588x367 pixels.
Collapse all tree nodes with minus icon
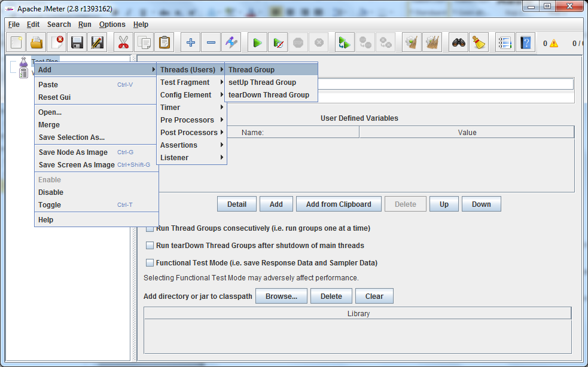[211, 42]
